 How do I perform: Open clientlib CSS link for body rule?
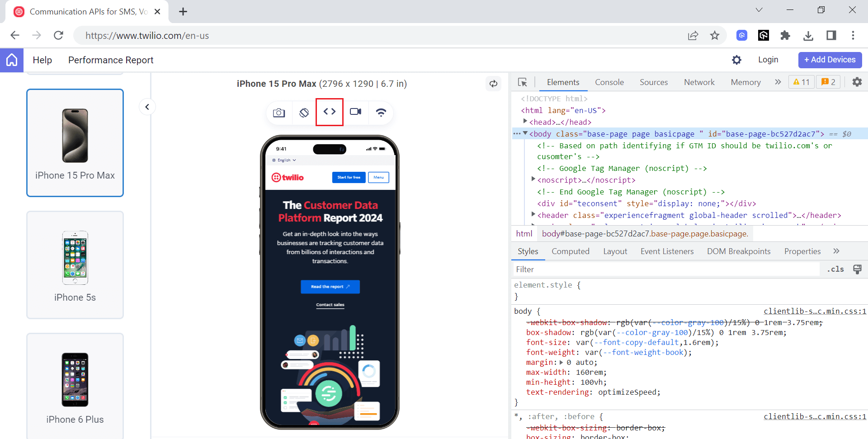(x=815, y=311)
